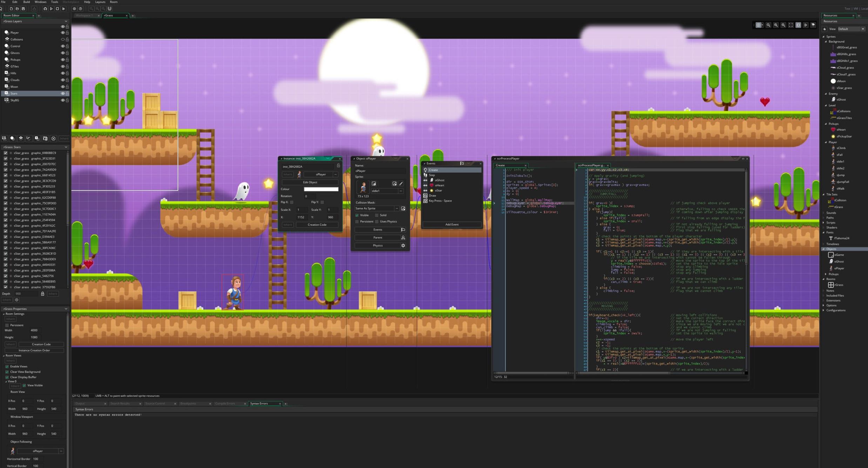Open the Build menu
The height and width of the screenshot is (468, 868).
click(26, 2)
